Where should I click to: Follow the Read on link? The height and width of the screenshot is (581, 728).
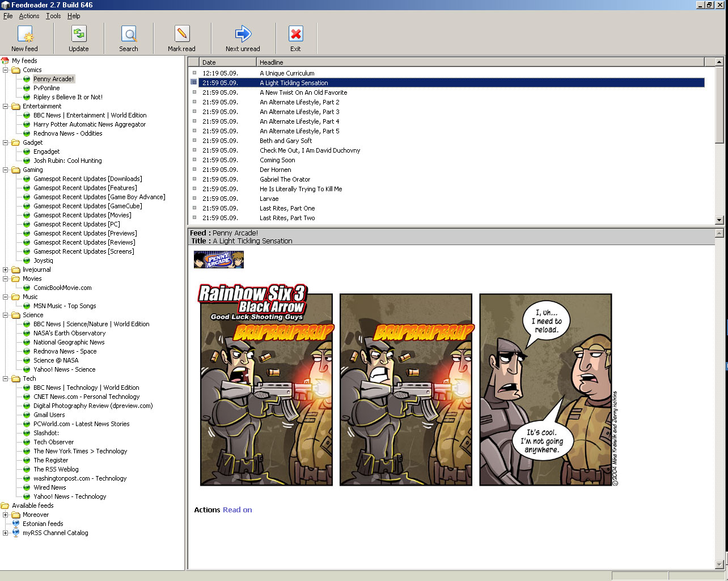point(238,510)
